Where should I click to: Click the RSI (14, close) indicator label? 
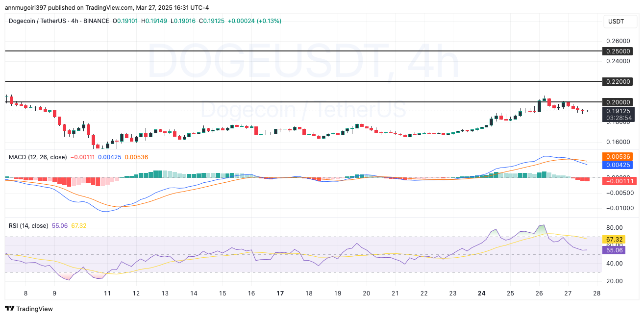pyautogui.click(x=28, y=226)
